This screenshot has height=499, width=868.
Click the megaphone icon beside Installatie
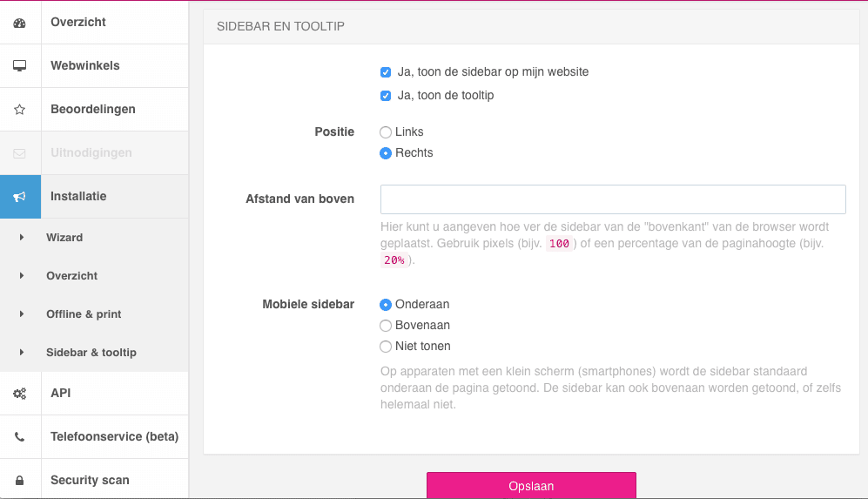(19, 197)
